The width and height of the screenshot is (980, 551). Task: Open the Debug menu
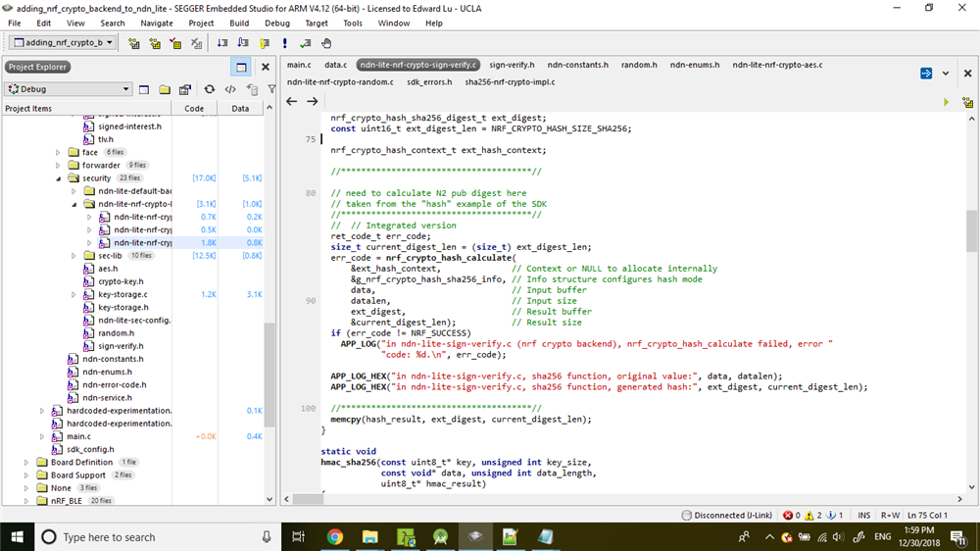277,24
